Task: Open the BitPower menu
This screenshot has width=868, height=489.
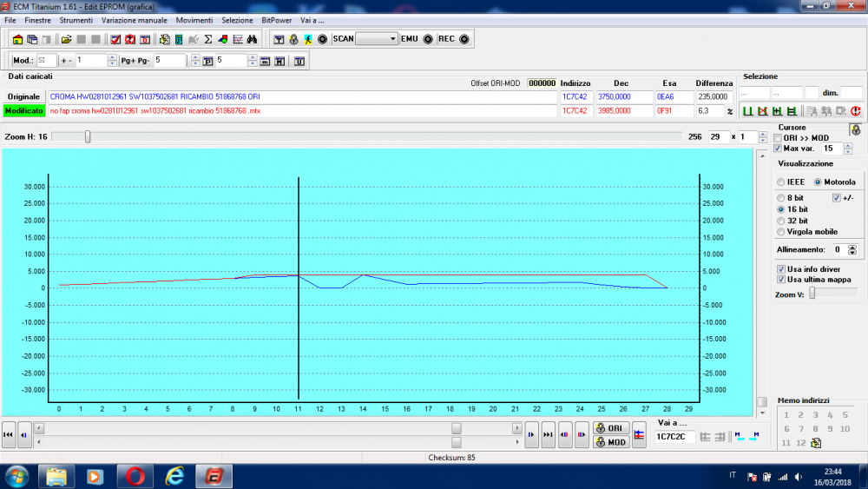Action: (x=276, y=21)
